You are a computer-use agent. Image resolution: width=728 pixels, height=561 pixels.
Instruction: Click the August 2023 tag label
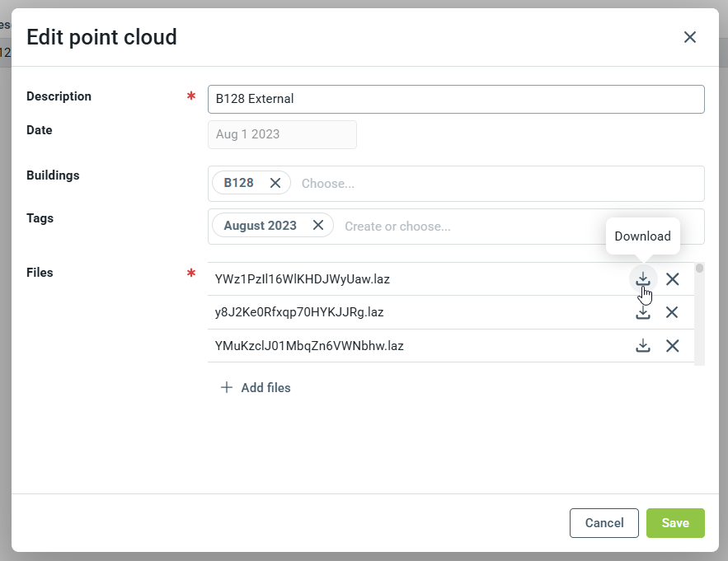260,226
